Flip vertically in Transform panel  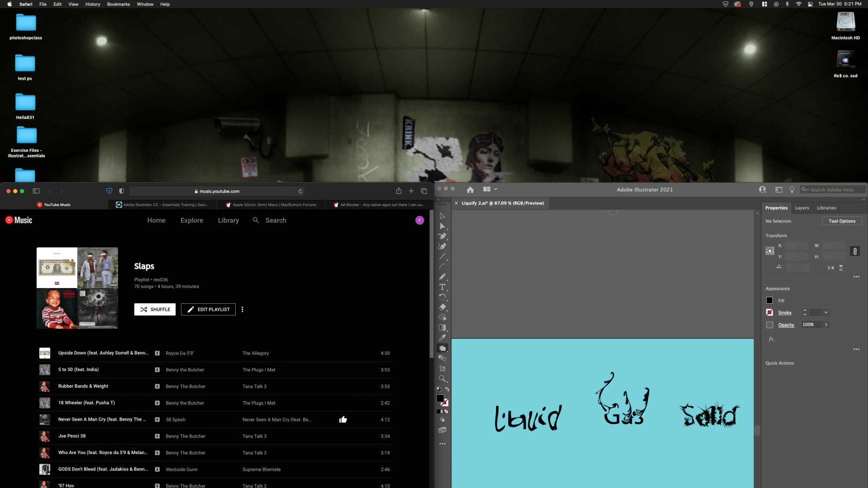coord(841,268)
